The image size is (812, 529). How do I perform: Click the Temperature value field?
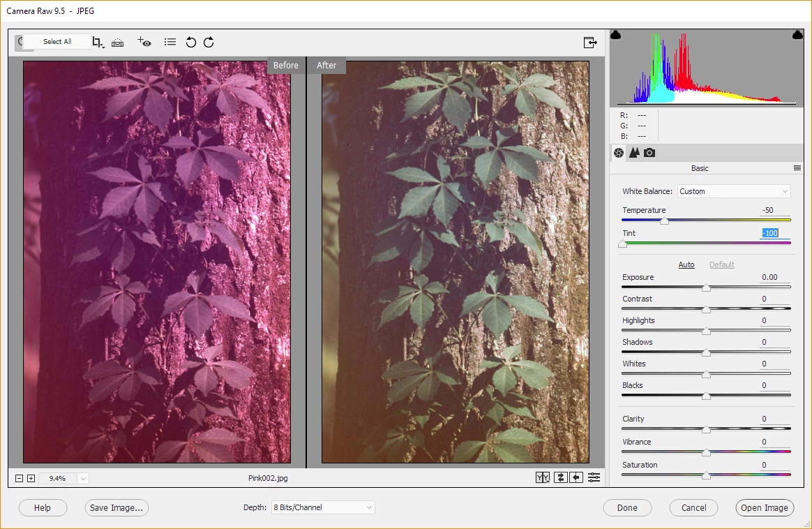coord(775,210)
